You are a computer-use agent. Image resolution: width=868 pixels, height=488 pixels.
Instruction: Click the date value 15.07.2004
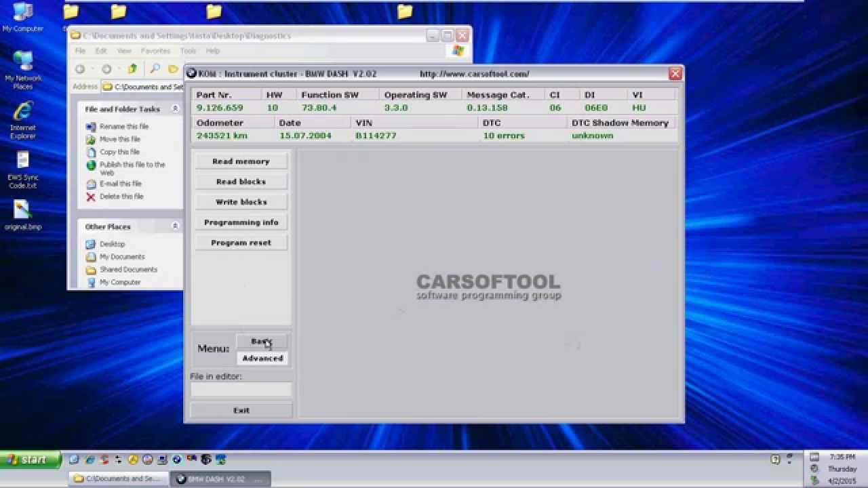point(305,136)
